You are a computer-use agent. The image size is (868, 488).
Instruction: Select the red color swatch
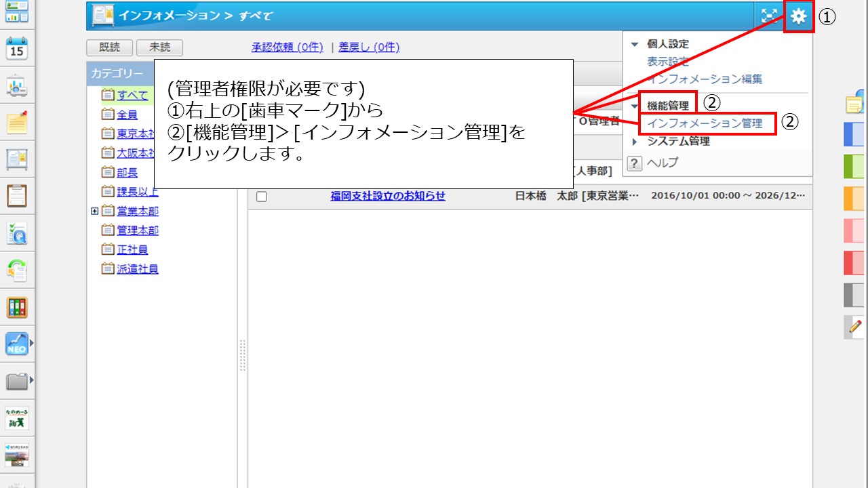click(854, 263)
